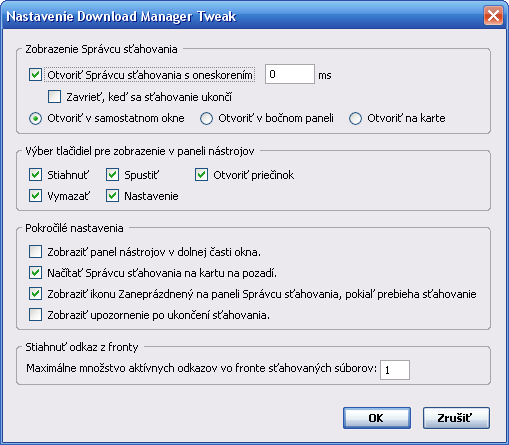Click the Zrušiť cancel button
Image resolution: width=509 pixels, height=445 pixels.
456,418
